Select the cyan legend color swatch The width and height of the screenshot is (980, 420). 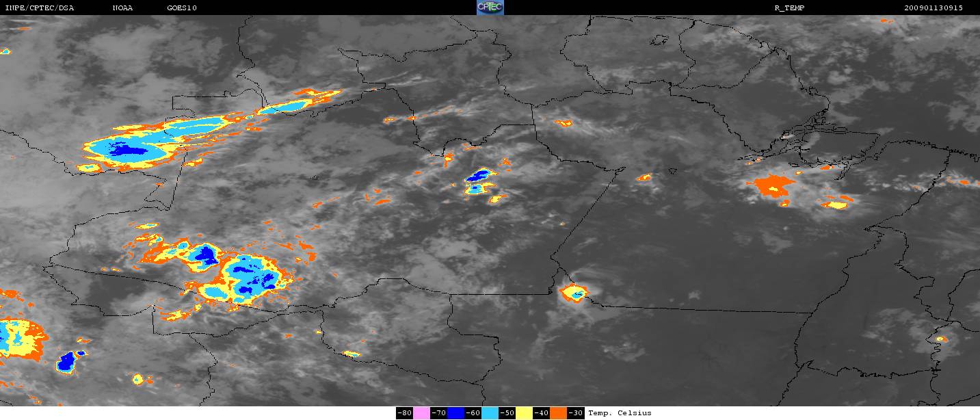coord(490,413)
